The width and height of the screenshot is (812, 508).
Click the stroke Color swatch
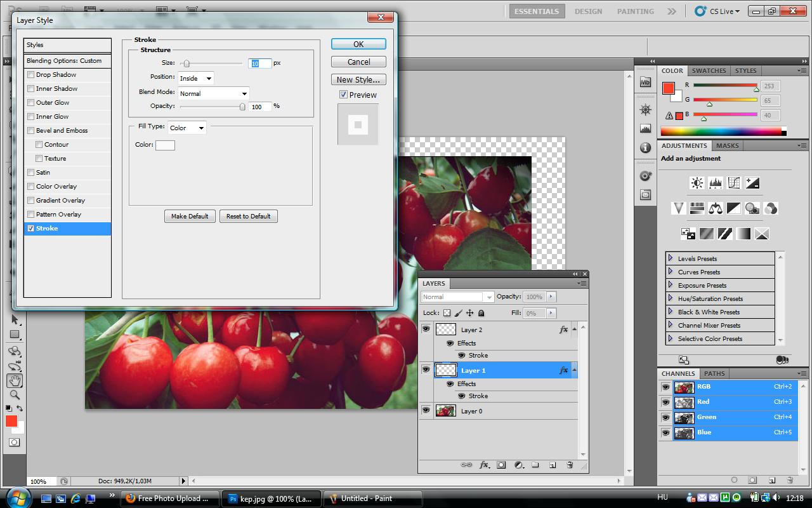[165, 145]
